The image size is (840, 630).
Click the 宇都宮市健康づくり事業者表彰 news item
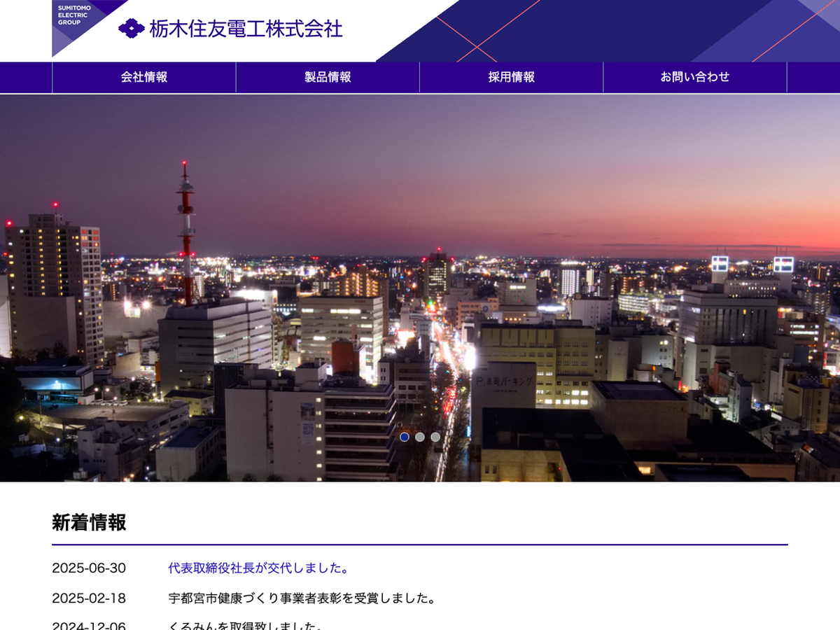click(302, 598)
